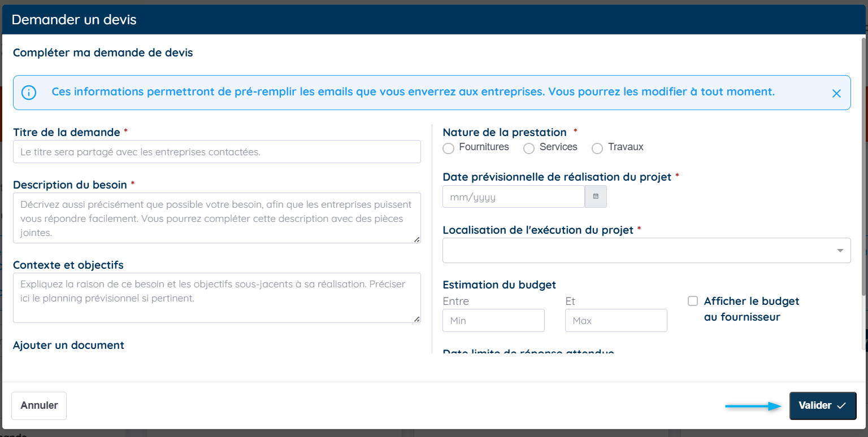Screen dimensions: 868x437
Task: Click the info circle icon in banner
Action: tap(29, 93)
